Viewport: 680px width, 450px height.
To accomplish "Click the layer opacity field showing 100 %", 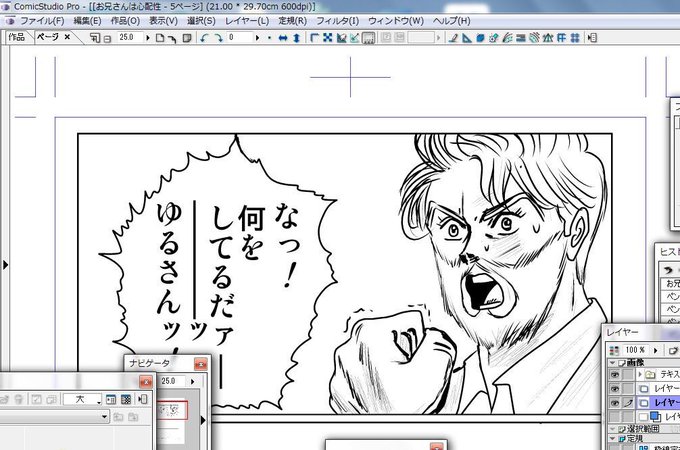I will pyautogui.click(x=636, y=350).
